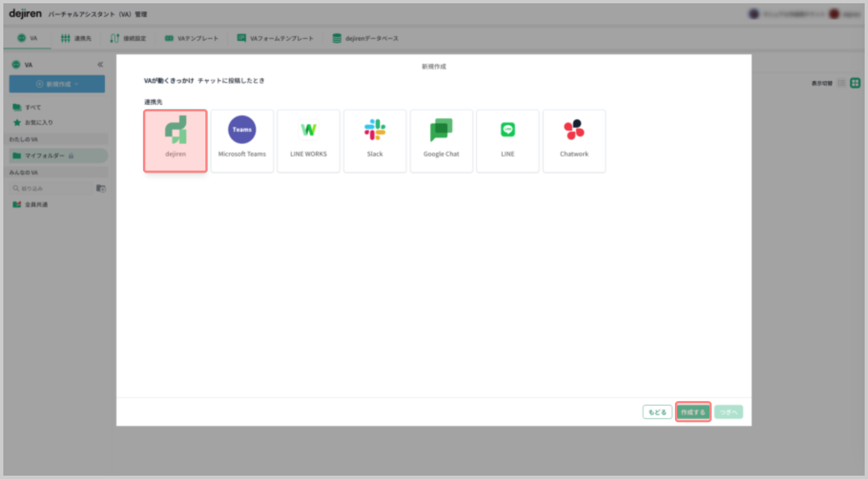
Task: Select マイフォルダー in sidebar
Action: 57,155
